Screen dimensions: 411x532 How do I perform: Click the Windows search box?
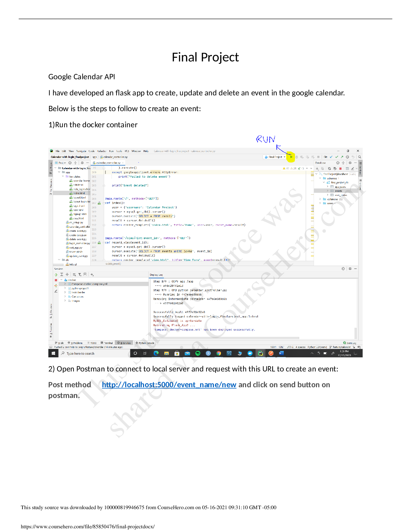(x=94, y=353)
